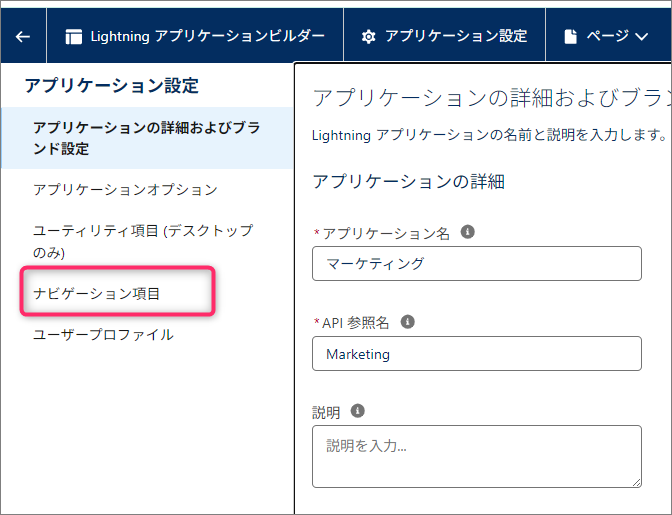Expand the ページ dropdown chevron
The image size is (672, 515).
pos(642,36)
